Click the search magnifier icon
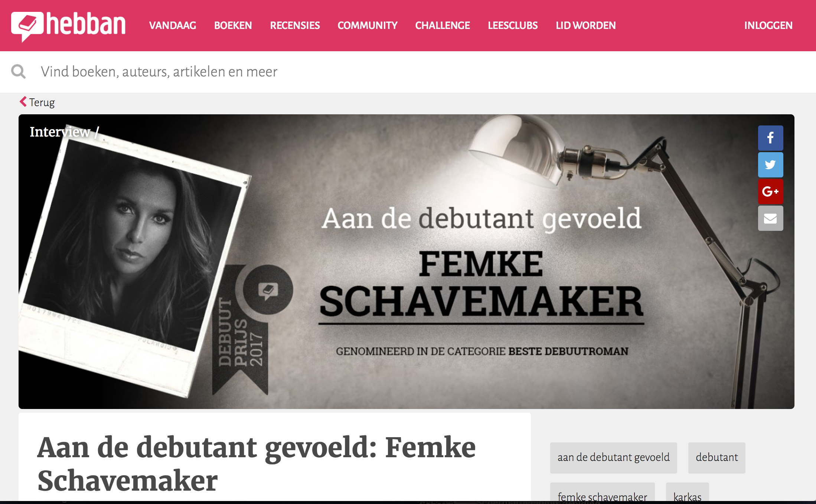Screen dimensions: 816x504 (18, 72)
